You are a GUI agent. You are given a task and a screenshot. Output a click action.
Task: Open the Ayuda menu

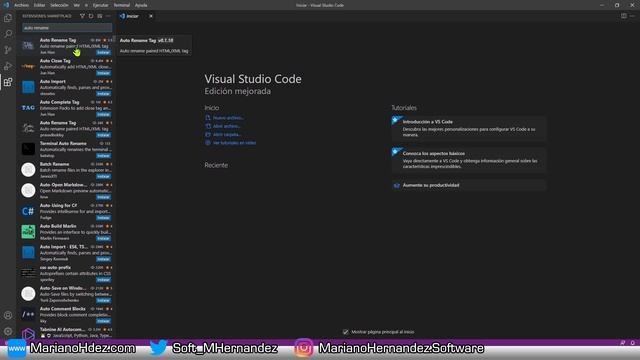[141, 5]
